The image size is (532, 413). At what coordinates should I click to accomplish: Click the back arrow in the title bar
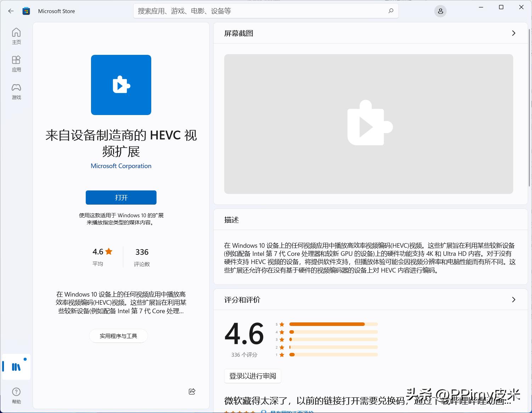pyautogui.click(x=11, y=11)
